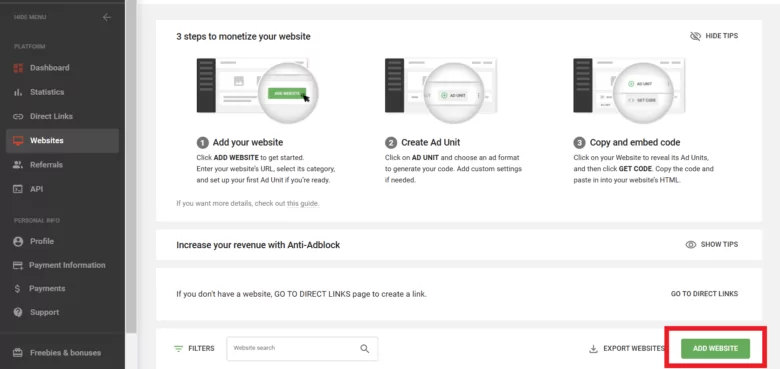The image size is (780, 369).
Task: Open the Support menu item
Action: click(62, 313)
